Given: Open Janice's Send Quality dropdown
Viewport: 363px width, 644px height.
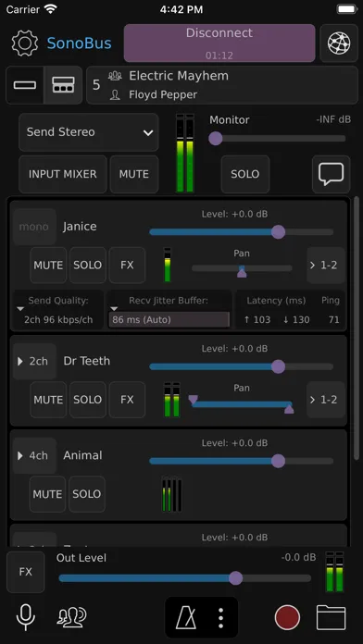Looking at the screenshot, I should click(x=57, y=310).
